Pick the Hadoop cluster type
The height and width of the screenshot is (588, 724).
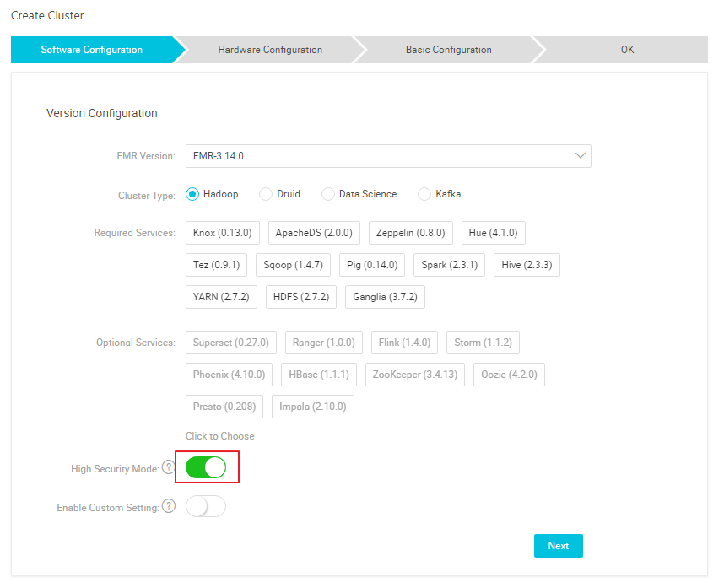192,194
